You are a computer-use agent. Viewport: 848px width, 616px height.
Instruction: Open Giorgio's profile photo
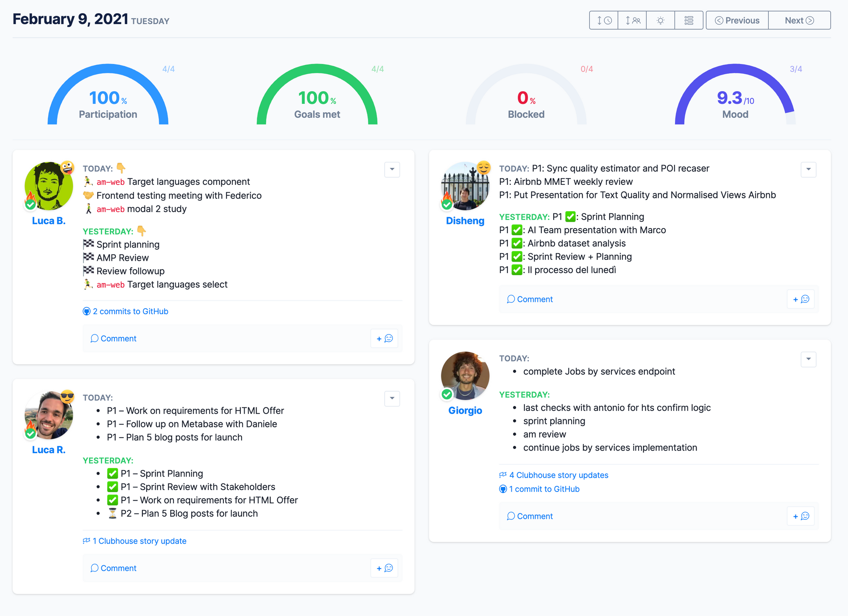point(465,376)
